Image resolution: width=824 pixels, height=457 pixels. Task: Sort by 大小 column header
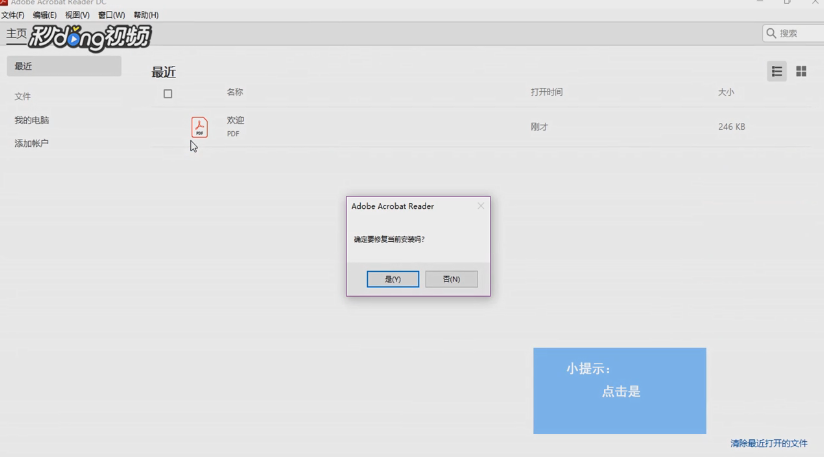[726, 92]
